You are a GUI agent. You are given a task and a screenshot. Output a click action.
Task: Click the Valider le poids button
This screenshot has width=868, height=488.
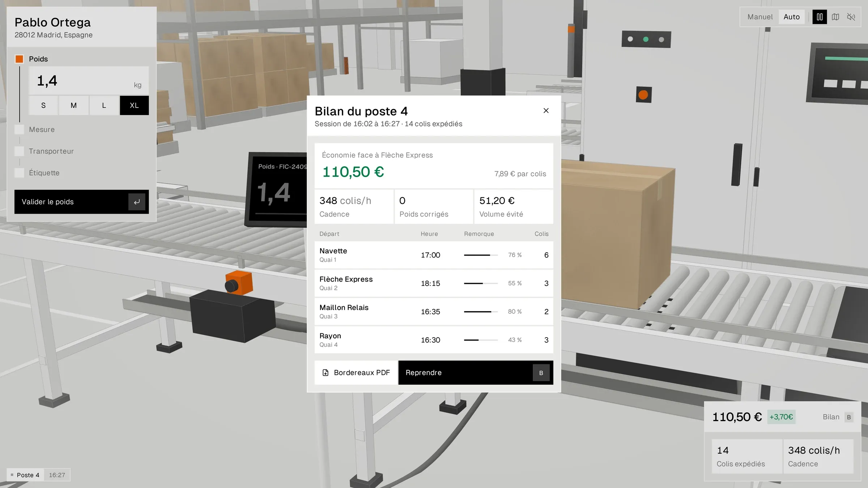[x=81, y=202]
